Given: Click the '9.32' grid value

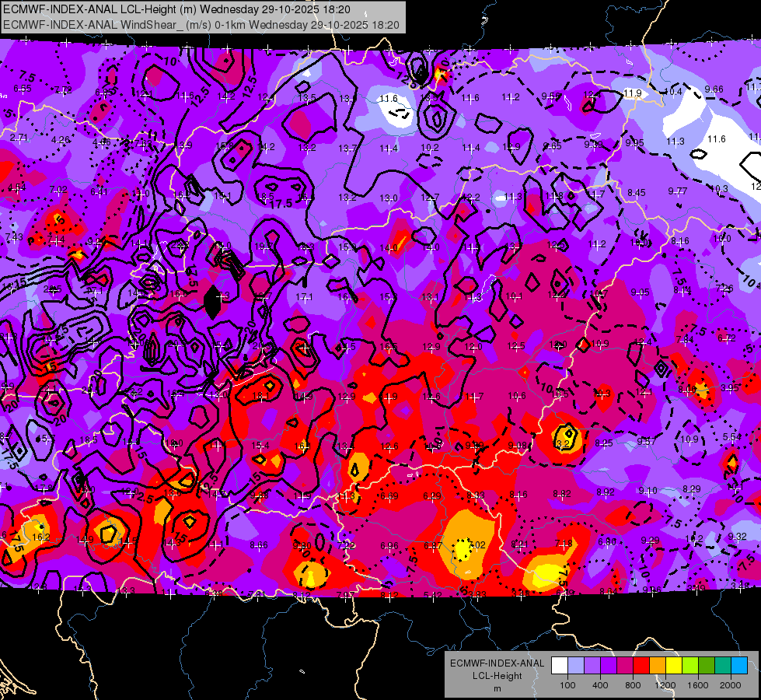Looking at the screenshot, I should (x=737, y=537).
